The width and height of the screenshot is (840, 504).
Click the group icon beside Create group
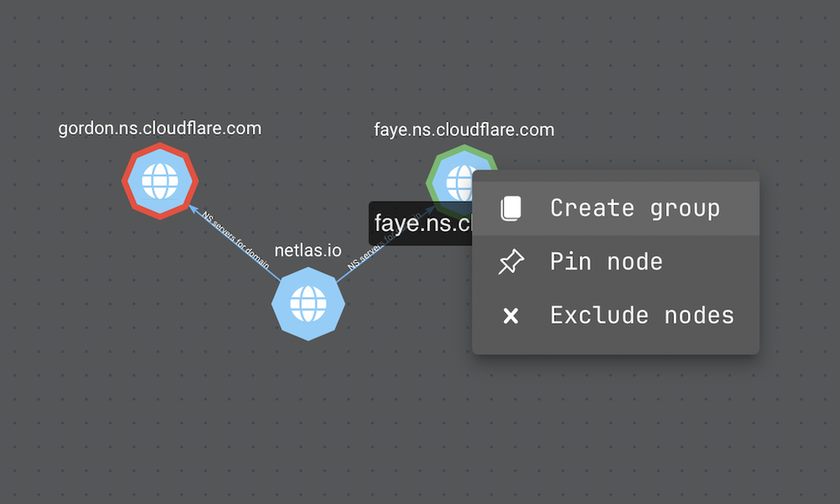coord(512,207)
